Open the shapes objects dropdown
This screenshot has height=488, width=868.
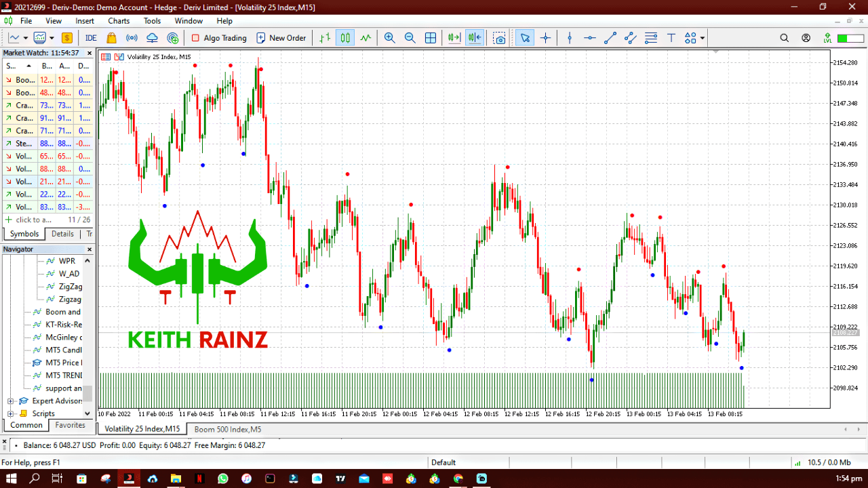click(703, 38)
